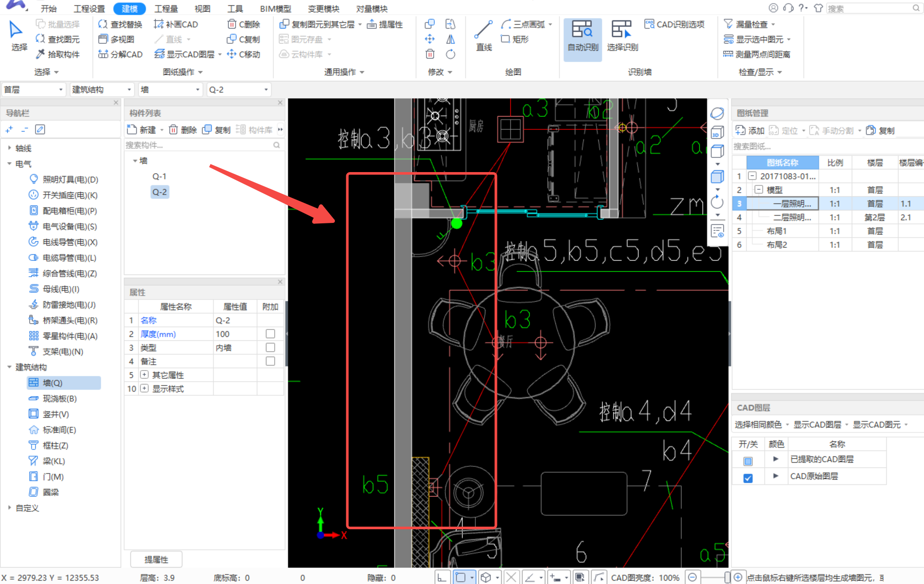Viewport: 924px width, 584px height.
Task: Open the 建筑结构 category dropdown
Action: pos(101,90)
